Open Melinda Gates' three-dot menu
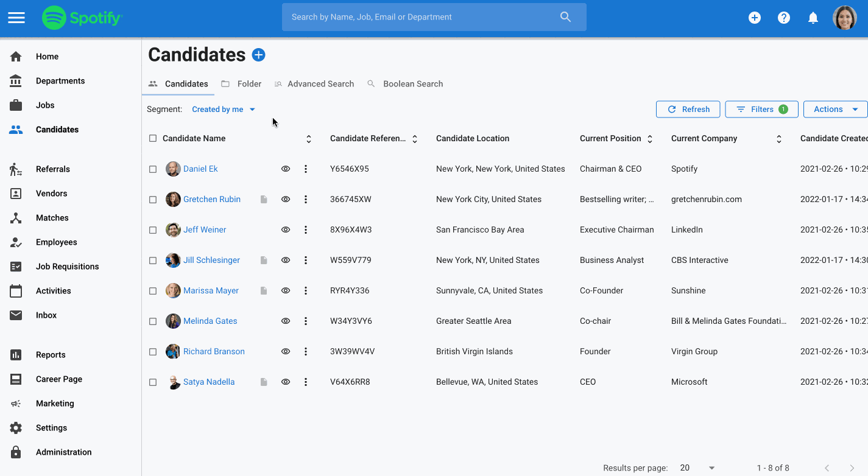868x476 pixels. [306, 321]
